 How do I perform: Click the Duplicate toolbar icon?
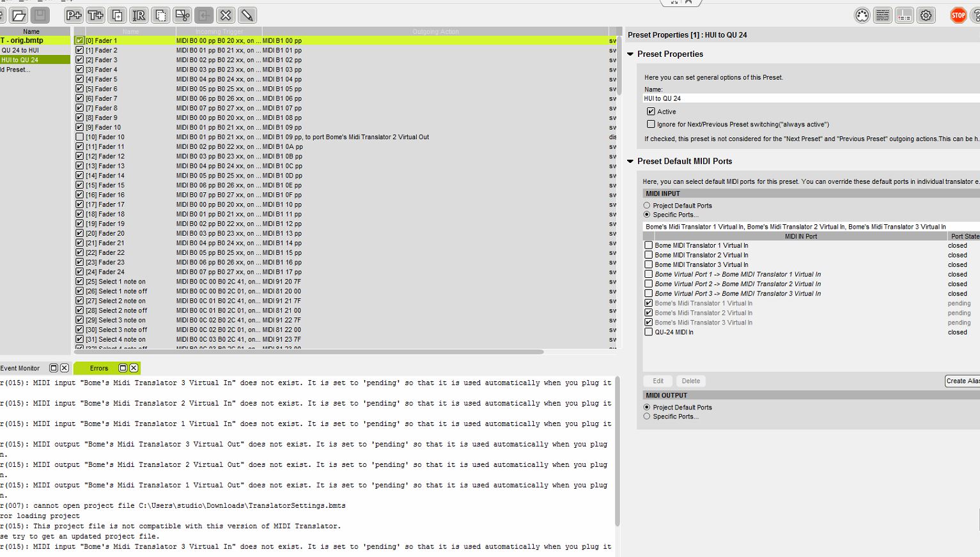117,15
